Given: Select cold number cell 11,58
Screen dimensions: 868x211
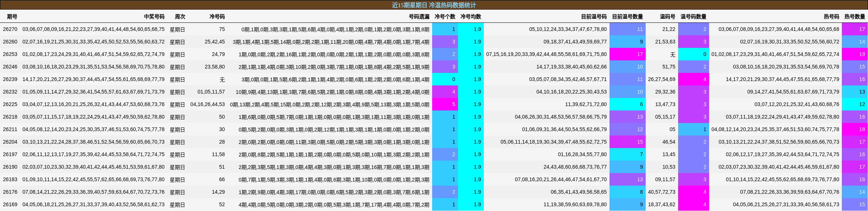Looking at the screenshot, I should 218,154.
